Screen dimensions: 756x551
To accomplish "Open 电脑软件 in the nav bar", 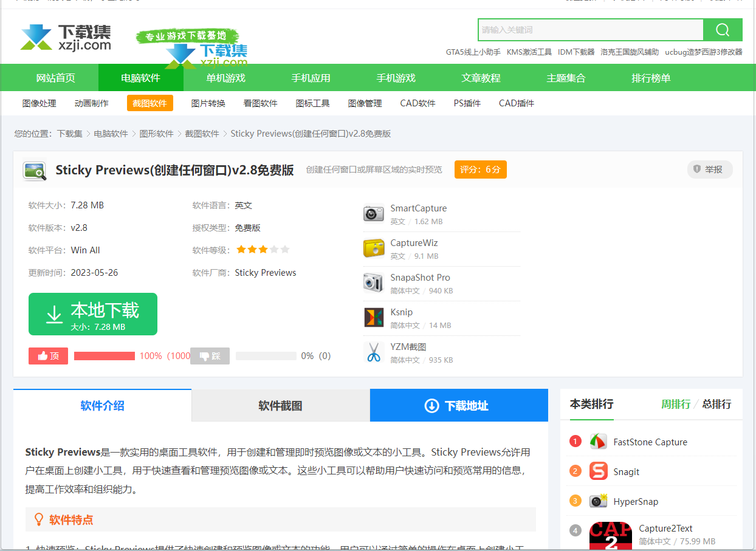I will point(141,78).
